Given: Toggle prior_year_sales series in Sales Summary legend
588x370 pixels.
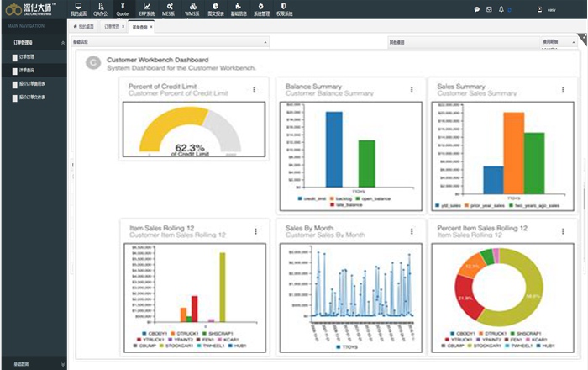Looking at the screenshot, I should coord(485,205).
